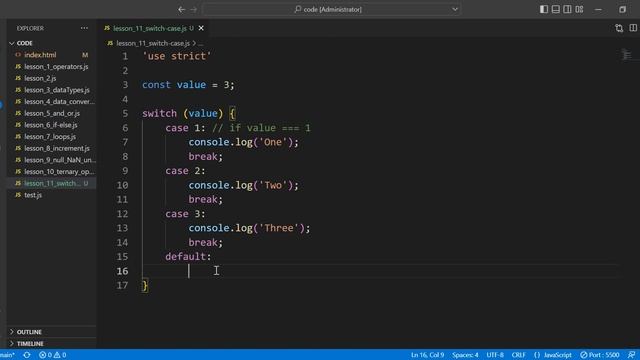The width and height of the screenshot is (640, 360).
Task: Click breadcrumb lesson_11_switch-case.js
Action: pyautogui.click(x=153, y=43)
